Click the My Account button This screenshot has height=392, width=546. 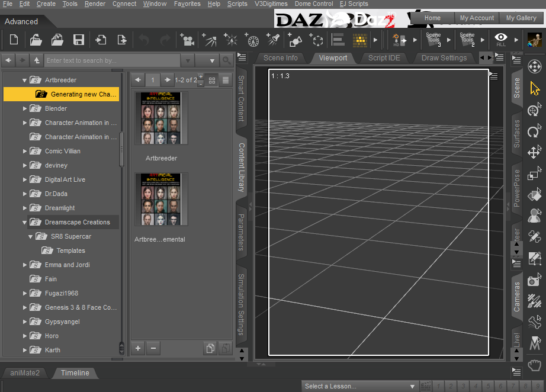pos(477,18)
